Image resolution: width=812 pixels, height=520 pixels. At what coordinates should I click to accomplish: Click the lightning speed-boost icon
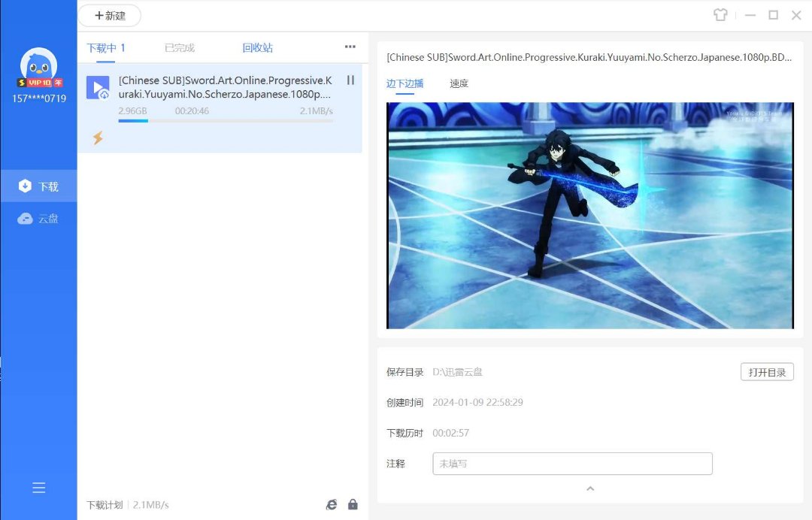(98, 138)
